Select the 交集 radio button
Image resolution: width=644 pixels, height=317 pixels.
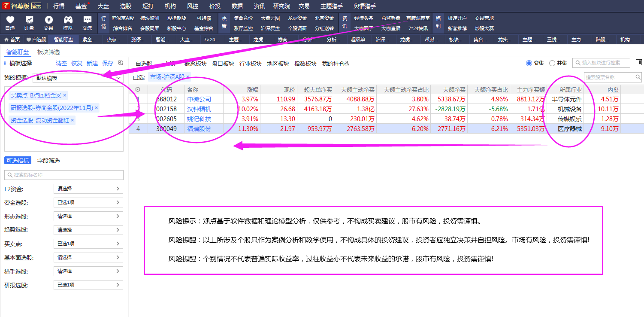(529, 63)
